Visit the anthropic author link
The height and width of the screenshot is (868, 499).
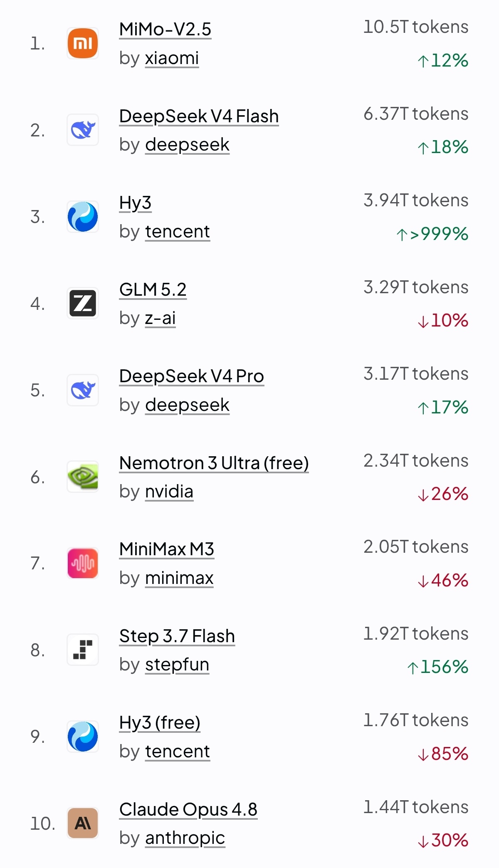tap(185, 838)
